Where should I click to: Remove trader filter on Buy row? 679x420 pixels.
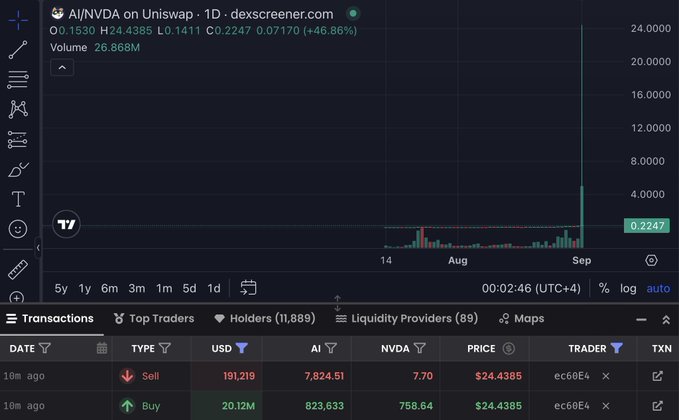(x=606, y=406)
